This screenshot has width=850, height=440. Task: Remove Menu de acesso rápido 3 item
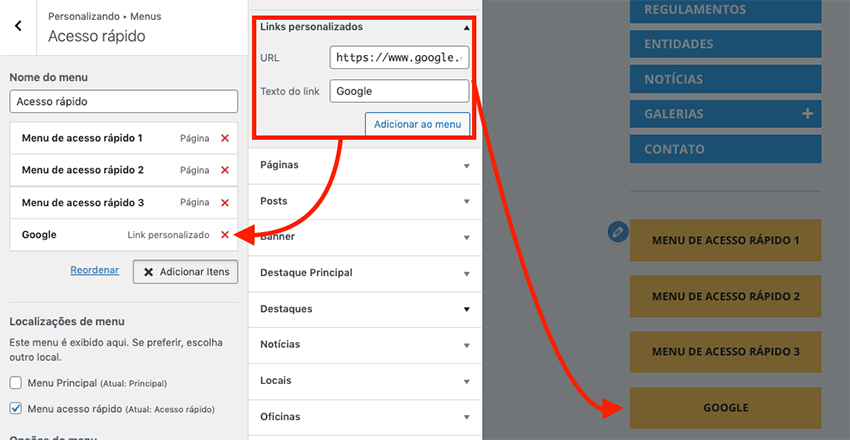pyautogui.click(x=224, y=202)
